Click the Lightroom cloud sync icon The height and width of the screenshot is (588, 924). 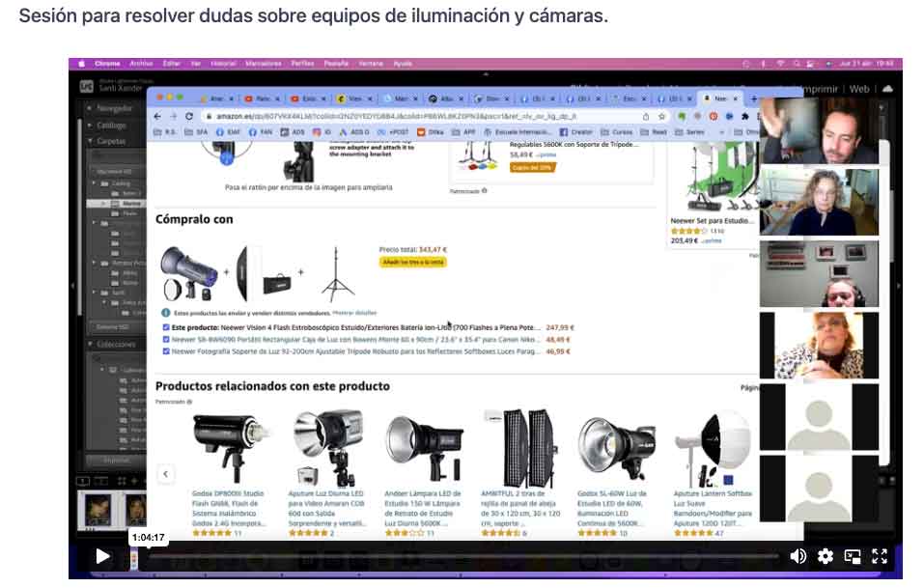pyautogui.click(x=887, y=89)
